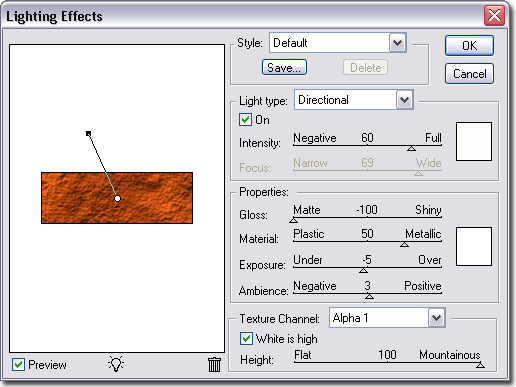This screenshot has width=516, height=387.
Task: Close the Lighting Effects dialog
Action: click(494, 16)
